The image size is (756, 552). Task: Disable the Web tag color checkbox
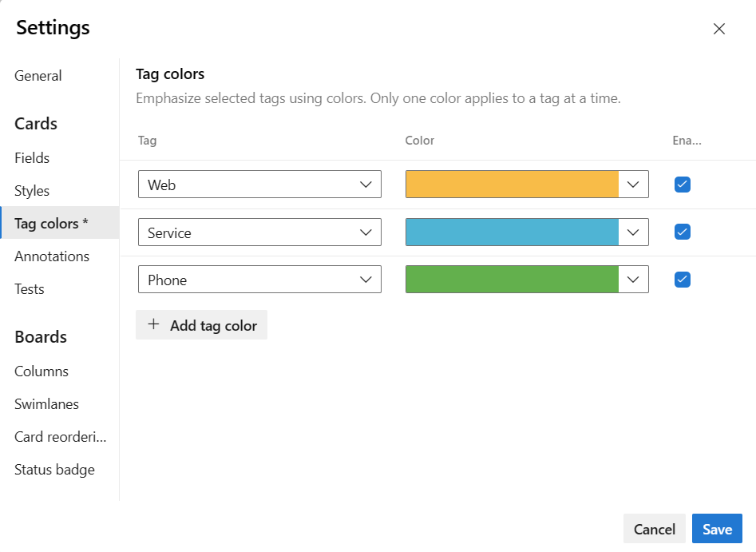pos(683,185)
